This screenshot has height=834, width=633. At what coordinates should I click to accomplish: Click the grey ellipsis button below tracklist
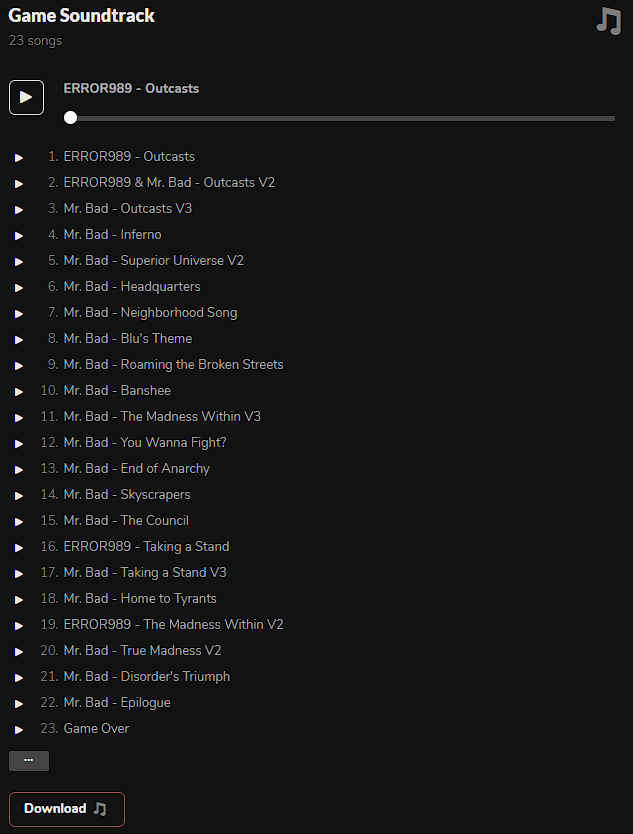click(29, 761)
